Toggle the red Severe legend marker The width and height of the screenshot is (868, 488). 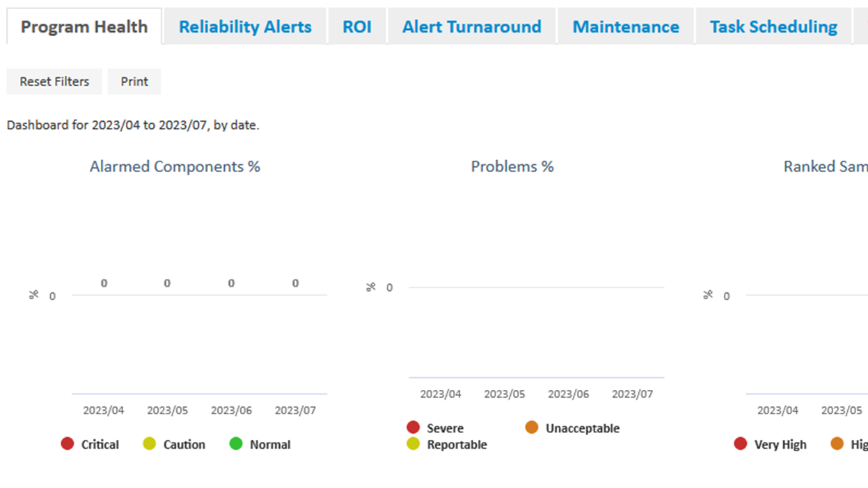413,427
